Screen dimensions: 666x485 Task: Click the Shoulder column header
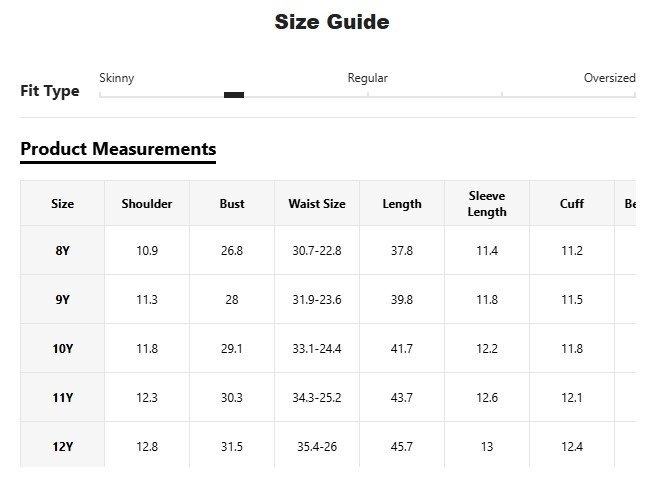pos(147,204)
